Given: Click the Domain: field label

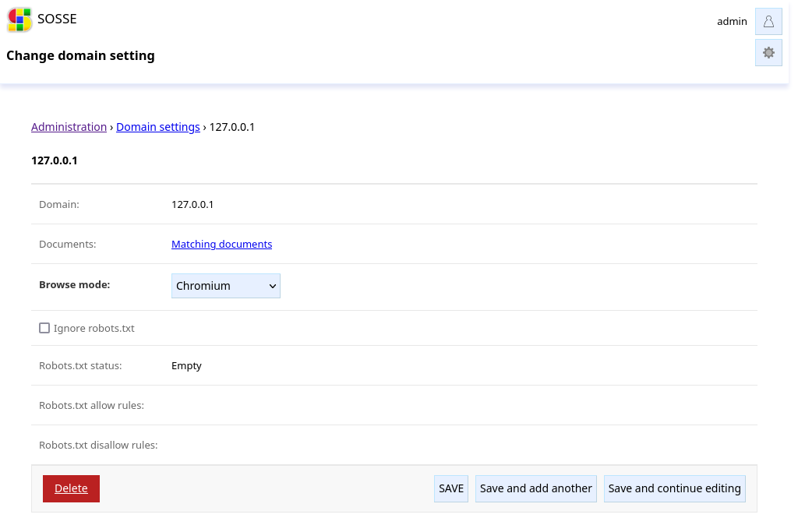Looking at the screenshot, I should [x=59, y=204].
